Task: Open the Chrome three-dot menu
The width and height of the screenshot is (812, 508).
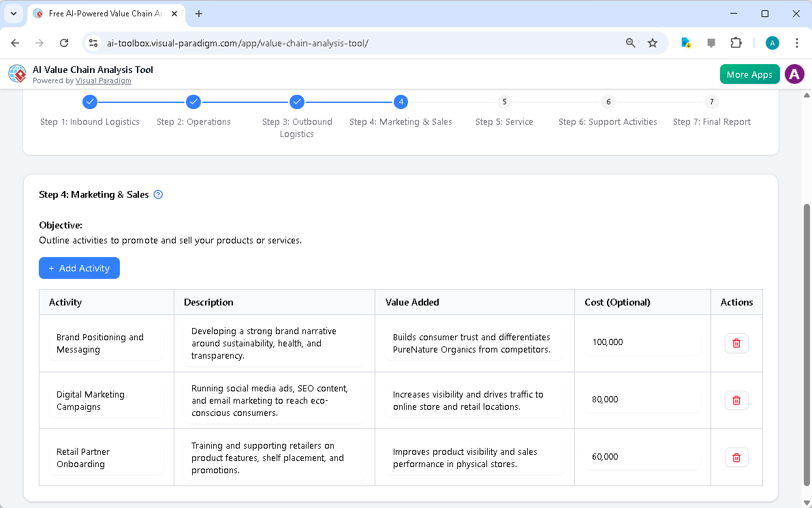Action: [x=797, y=42]
